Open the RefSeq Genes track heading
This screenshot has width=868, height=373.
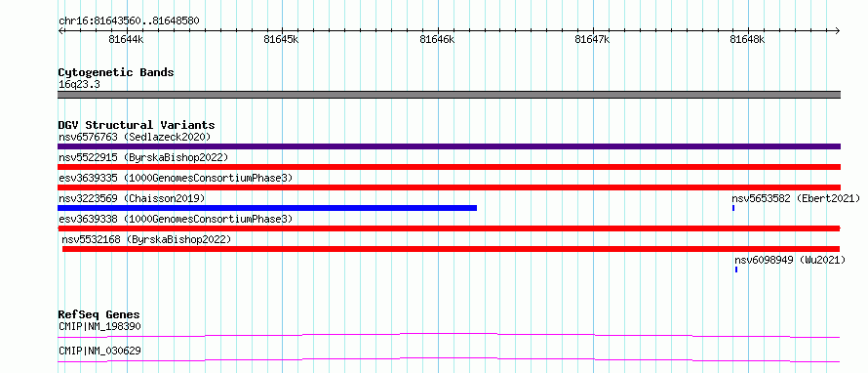(x=99, y=314)
